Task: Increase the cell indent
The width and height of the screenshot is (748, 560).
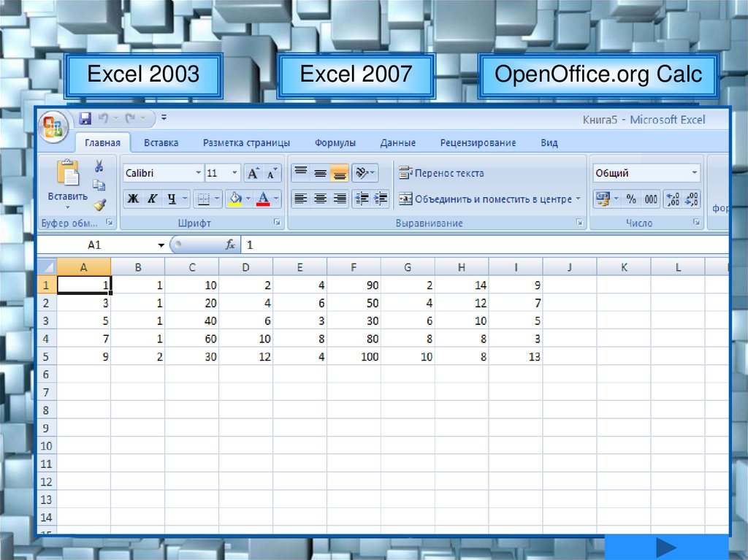Action: pyautogui.click(x=381, y=199)
